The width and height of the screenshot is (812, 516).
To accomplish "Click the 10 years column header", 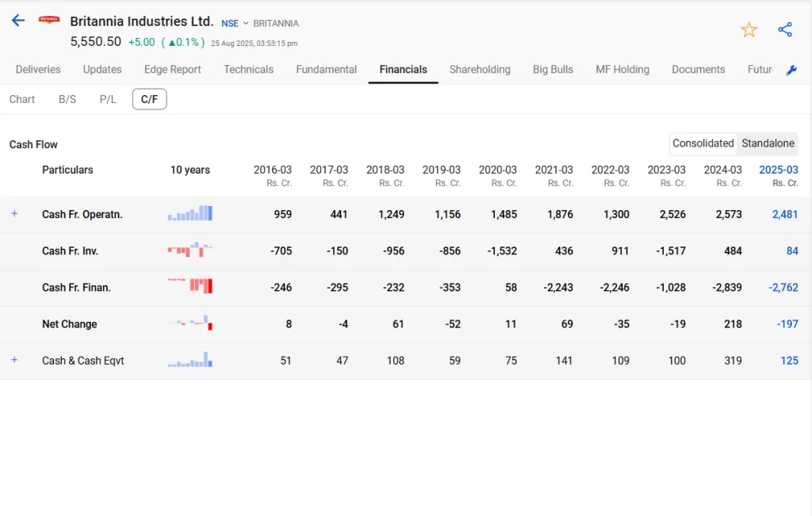I will pyautogui.click(x=190, y=170).
